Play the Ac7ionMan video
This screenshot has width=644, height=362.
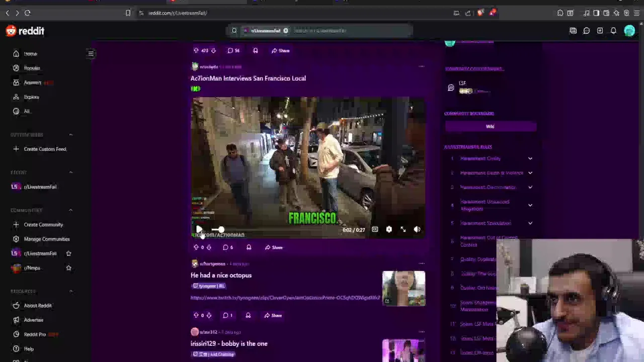pos(199,230)
